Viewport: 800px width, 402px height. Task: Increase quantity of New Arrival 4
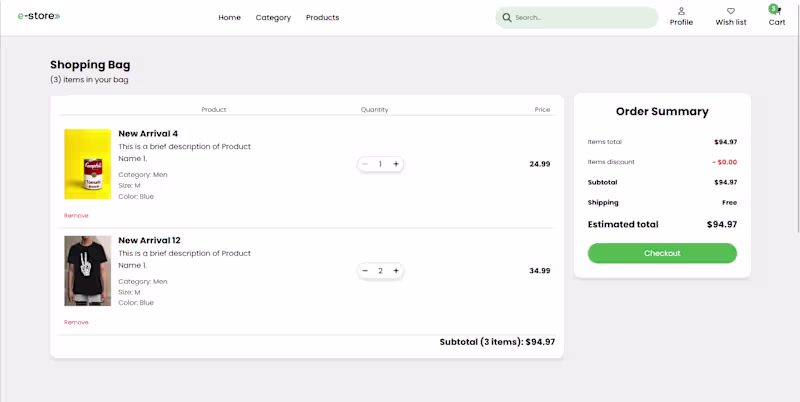pos(396,164)
